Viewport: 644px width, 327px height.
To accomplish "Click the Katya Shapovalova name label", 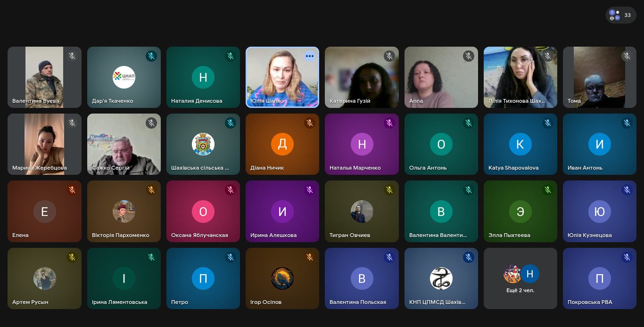I will [513, 168].
